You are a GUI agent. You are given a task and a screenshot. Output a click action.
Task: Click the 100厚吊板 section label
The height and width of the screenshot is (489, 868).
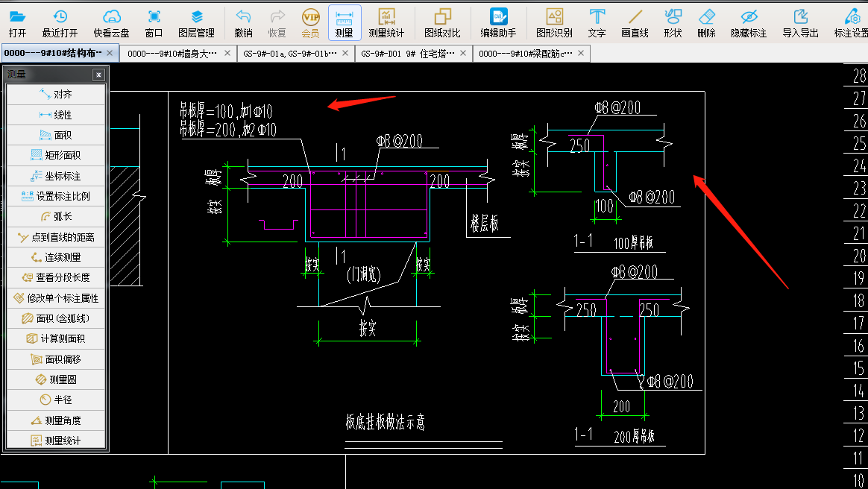(x=633, y=243)
